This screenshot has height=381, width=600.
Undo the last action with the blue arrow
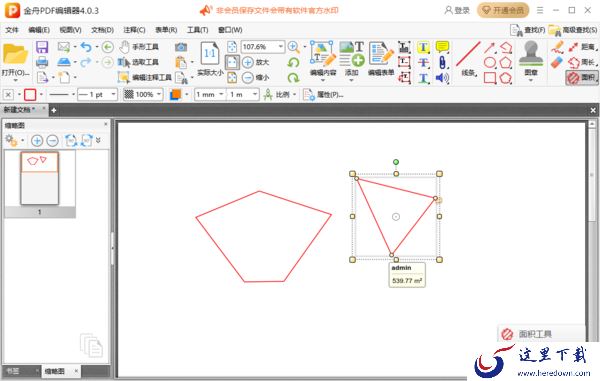point(86,47)
